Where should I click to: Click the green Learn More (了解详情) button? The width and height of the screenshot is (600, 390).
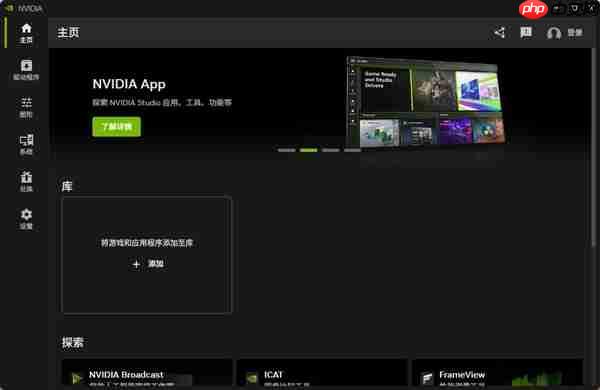click(x=116, y=127)
